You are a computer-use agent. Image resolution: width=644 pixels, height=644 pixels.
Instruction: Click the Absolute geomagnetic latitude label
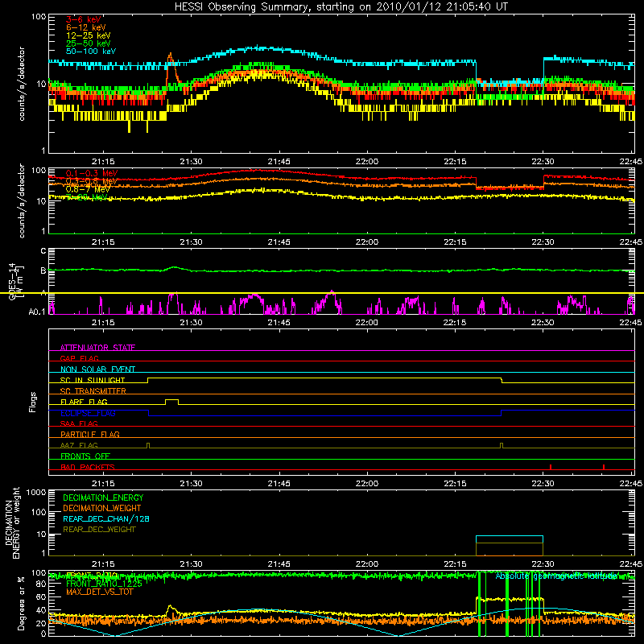click(x=556, y=576)
